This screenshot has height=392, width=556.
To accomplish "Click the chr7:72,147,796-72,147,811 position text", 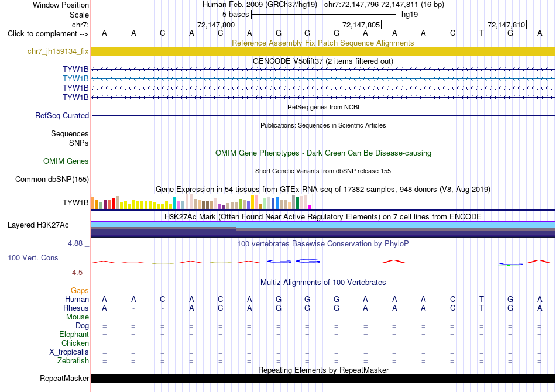I will (x=384, y=5).
